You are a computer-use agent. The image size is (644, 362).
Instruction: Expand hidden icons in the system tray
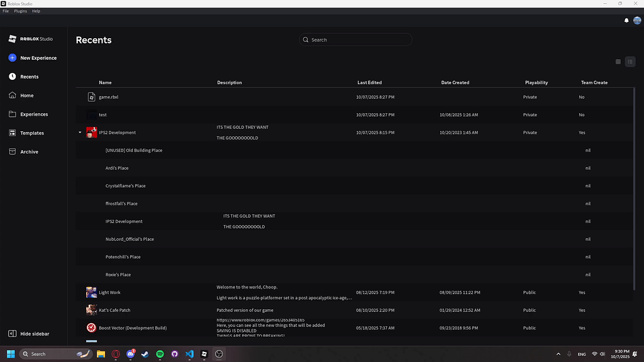[x=558, y=354]
